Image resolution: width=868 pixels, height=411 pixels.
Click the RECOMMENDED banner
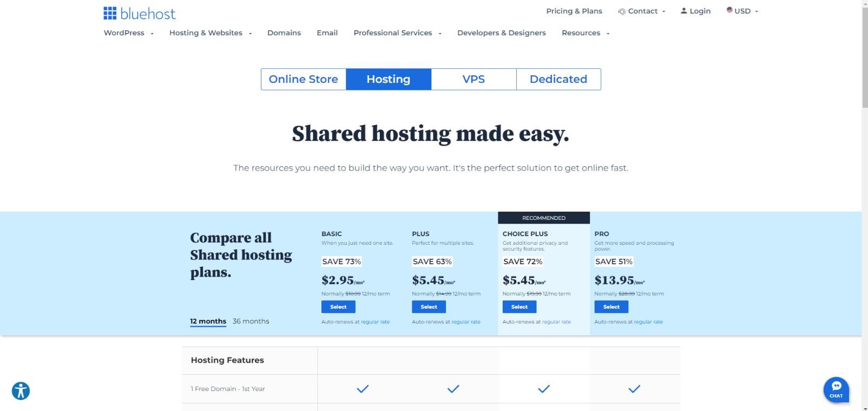pos(544,218)
